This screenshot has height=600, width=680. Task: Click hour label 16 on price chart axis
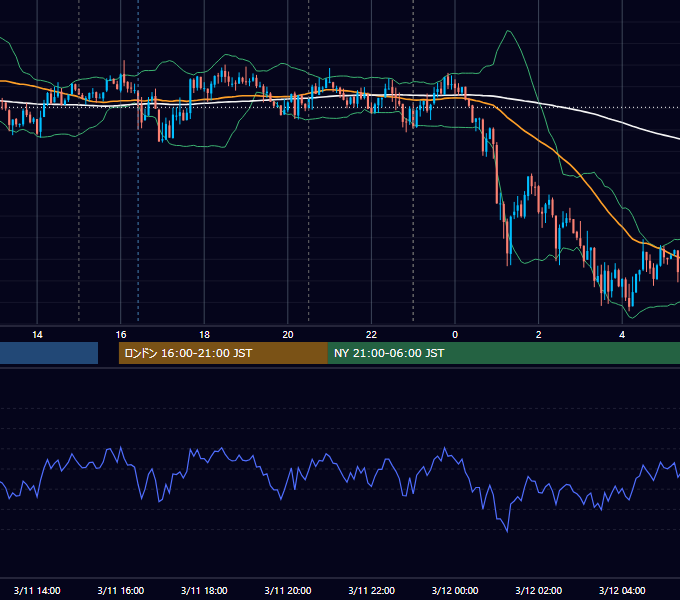[x=121, y=335]
